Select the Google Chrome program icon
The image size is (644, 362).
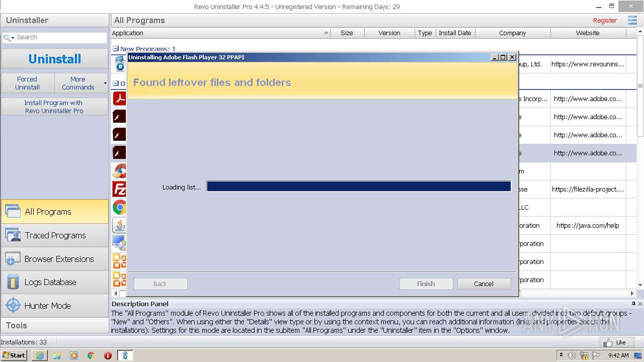pyautogui.click(x=119, y=207)
